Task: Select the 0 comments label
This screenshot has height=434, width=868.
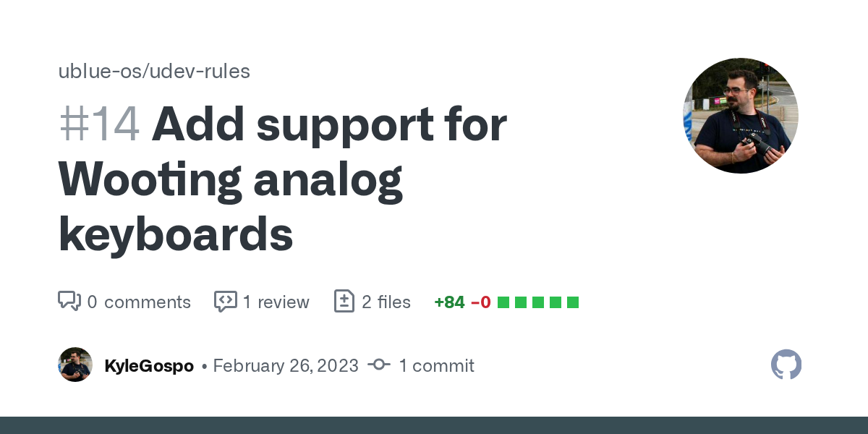Action: tap(139, 302)
